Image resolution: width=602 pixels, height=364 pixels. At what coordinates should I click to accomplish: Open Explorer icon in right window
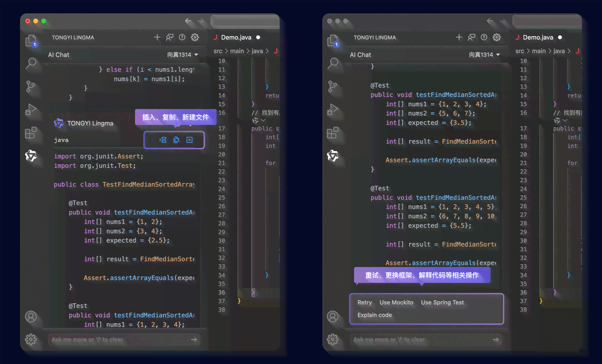coord(333,40)
